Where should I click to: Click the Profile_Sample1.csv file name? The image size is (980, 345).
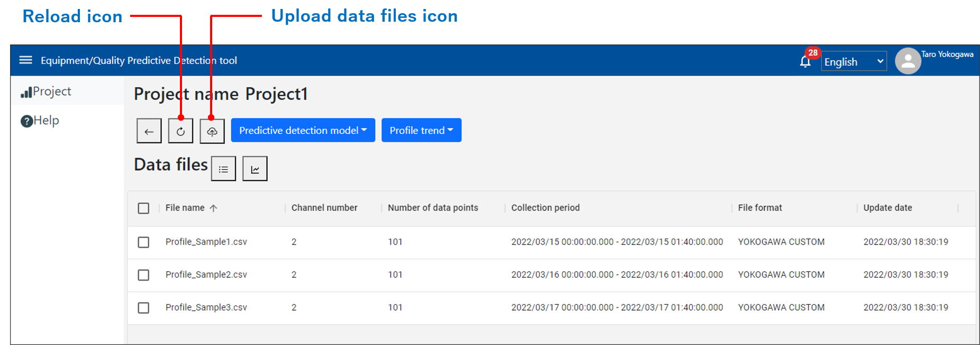[206, 242]
